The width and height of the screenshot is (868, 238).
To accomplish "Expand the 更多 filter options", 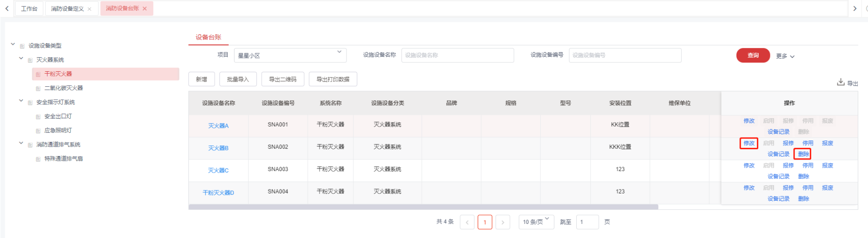I will (x=785, y=56).
